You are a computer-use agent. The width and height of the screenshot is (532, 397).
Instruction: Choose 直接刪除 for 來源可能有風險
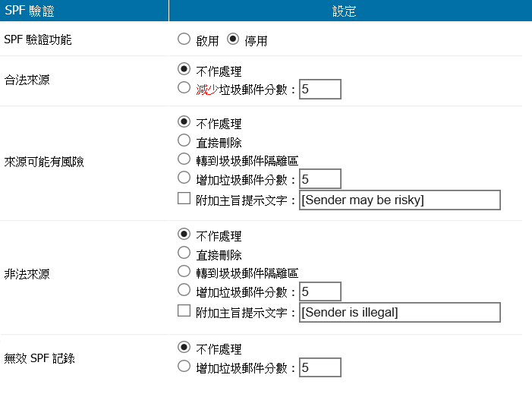click(184, 140)
